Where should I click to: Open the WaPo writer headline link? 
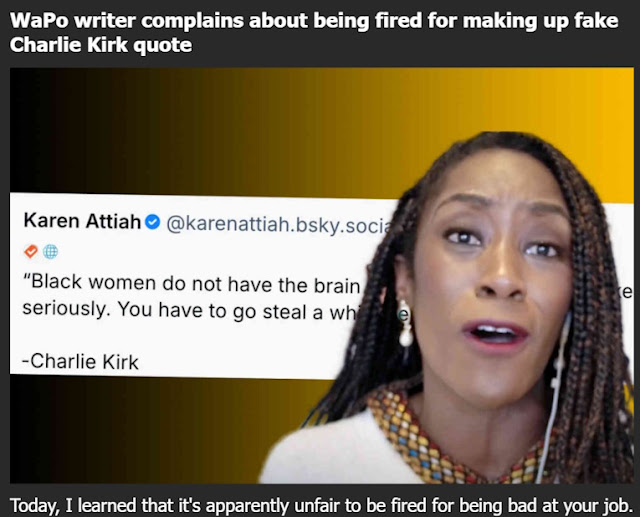(x=313, y=32)
